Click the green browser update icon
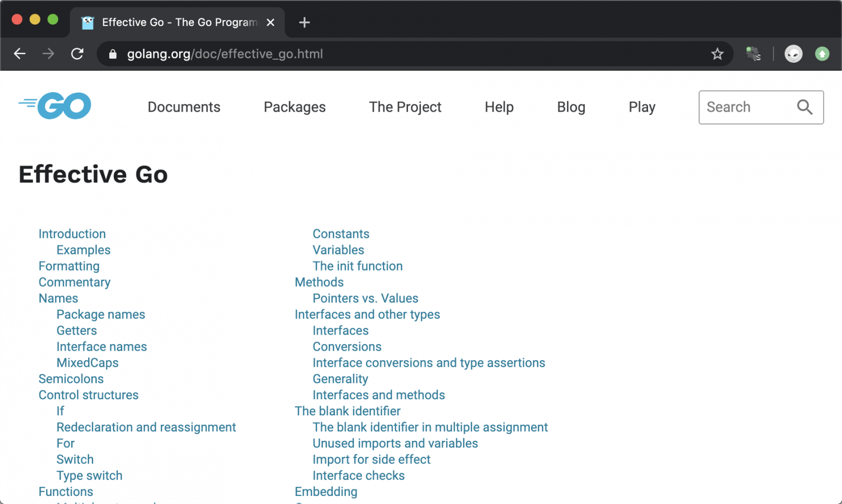This screenshot has height=504, width=842. (822, 54)
